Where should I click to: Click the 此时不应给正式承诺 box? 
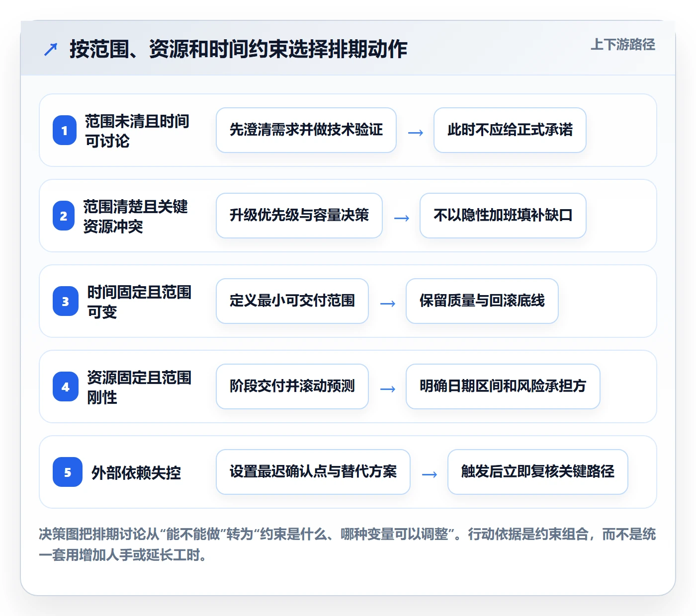510,130
